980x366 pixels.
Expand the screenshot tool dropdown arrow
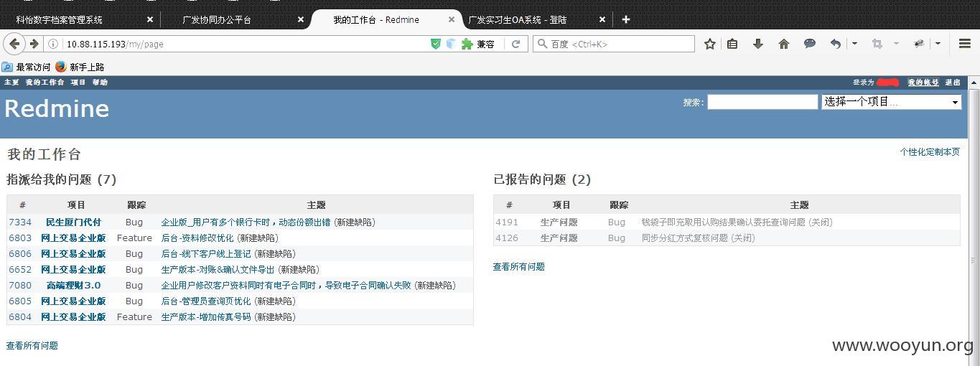[x=896, y=44]
